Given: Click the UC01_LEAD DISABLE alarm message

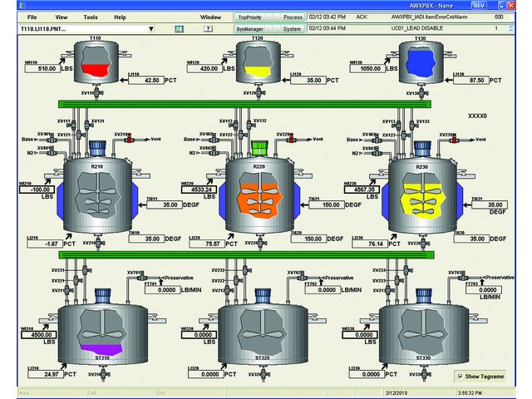Looking at the screenshot, I should (x=417, y=28).
